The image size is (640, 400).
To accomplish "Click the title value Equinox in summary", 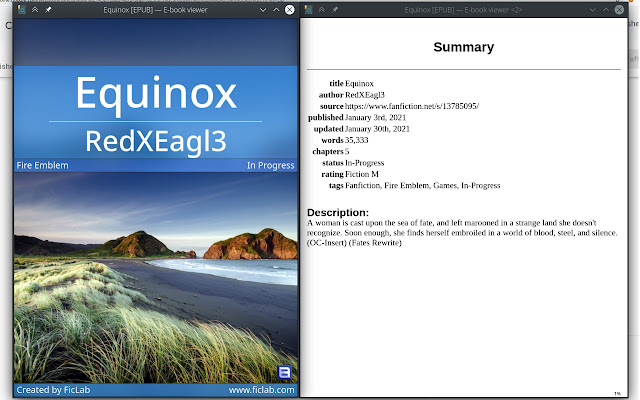I will click(359, 84).
